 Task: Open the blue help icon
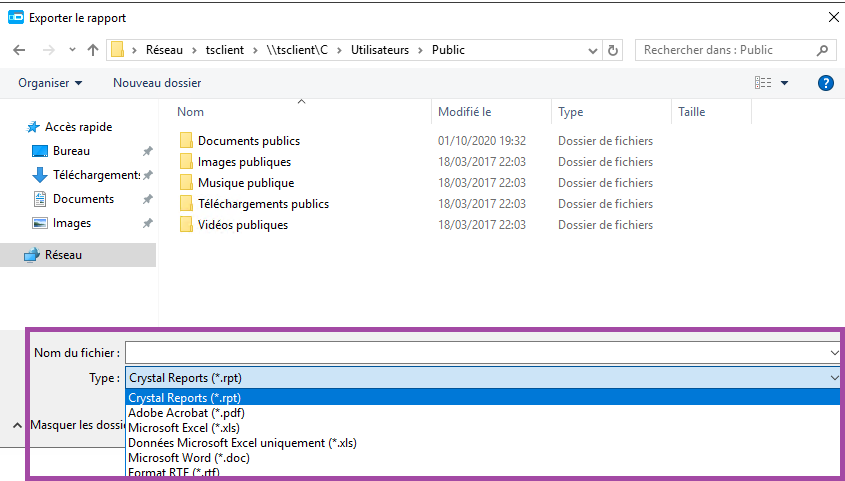(x=826, y=83)
